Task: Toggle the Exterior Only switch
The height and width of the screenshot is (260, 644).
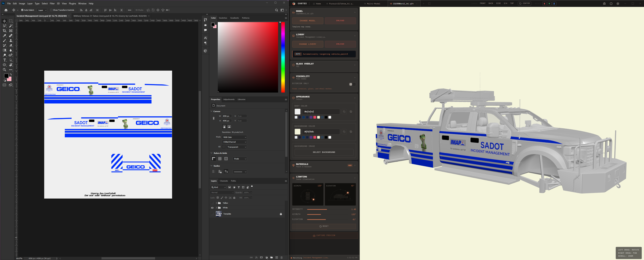Action: coord(352,84)
